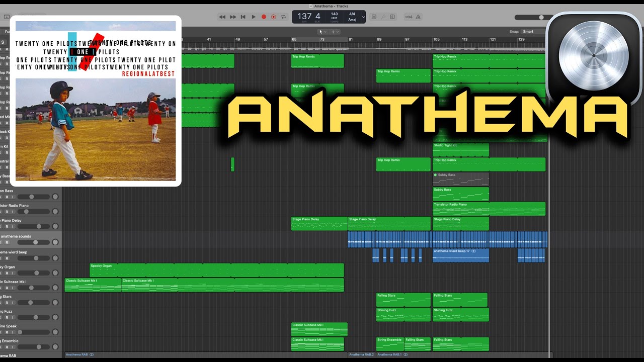Select the Transistor Radio Piano region
Image resolution: width=644 pixels, height=362 pixels.
pos(489,209)
